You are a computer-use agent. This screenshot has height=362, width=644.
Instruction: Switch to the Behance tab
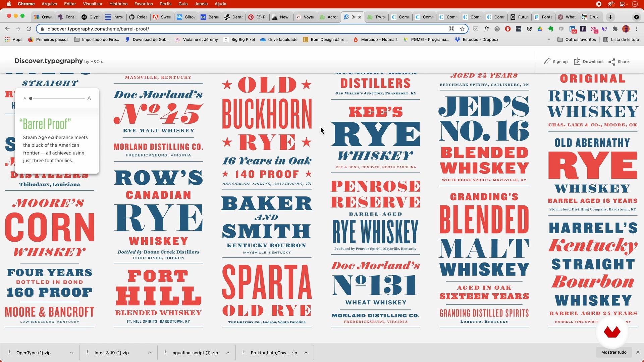tap(210, 17)
